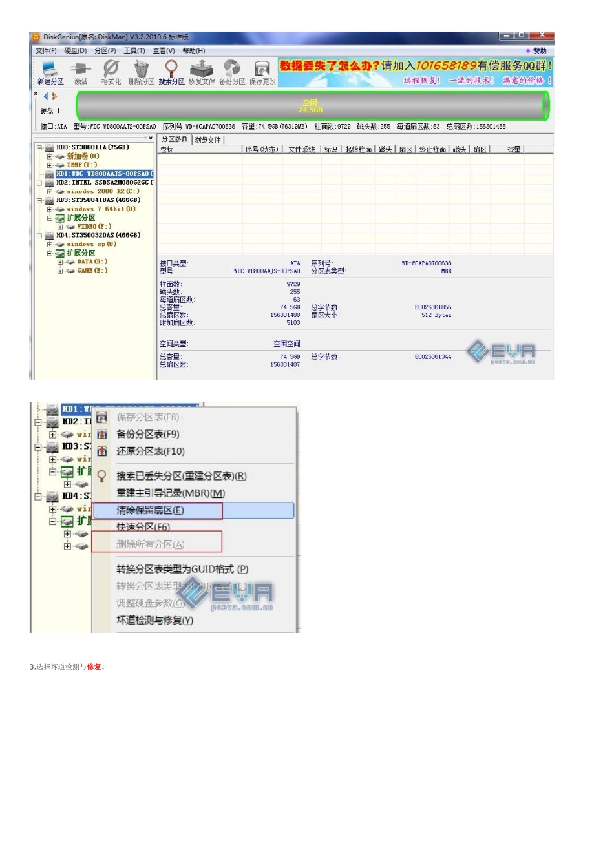Choose 坏道检测与修复(V) menu entry
Image resolution: width=614 pixels, height=868 pixels.
click(154, 621)
